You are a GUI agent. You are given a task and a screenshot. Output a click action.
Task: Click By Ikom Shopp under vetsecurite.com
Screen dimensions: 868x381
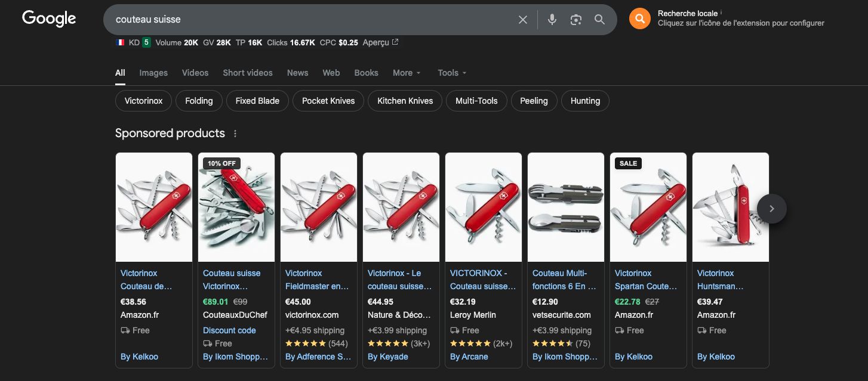(x=565, y=357)
